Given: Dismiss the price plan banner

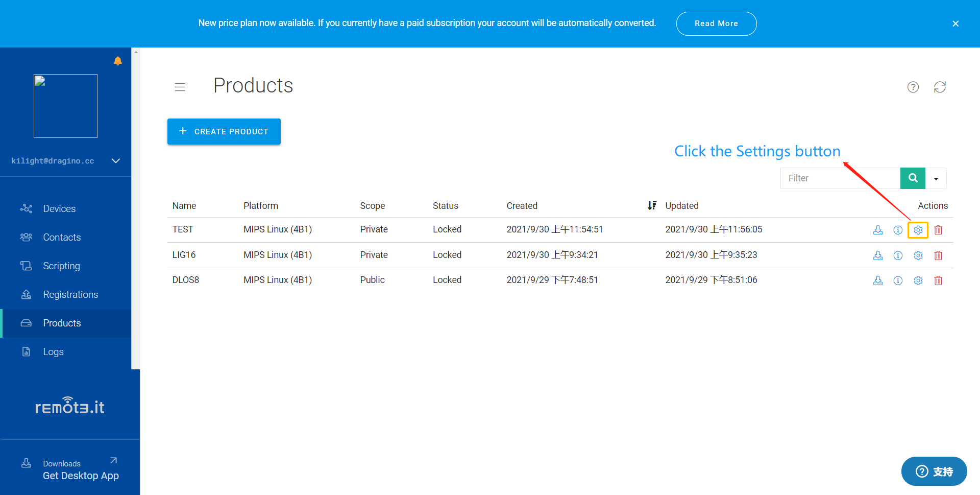Looking at the screenshot, I should [955, 23].
